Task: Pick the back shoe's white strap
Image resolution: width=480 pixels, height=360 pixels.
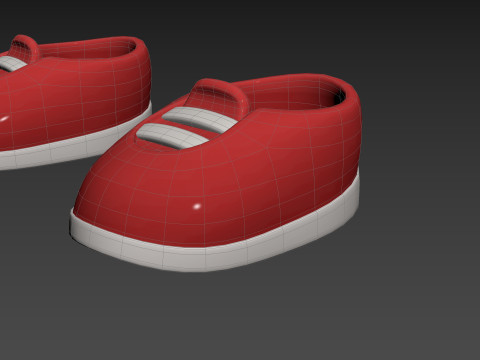Action: pos(12,64)
